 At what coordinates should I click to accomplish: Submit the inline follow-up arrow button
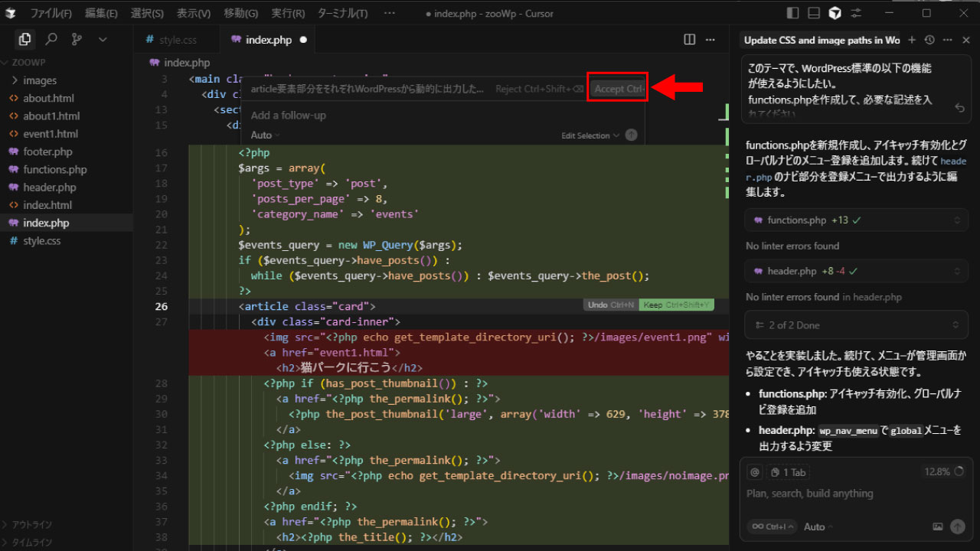coord(631,135)
